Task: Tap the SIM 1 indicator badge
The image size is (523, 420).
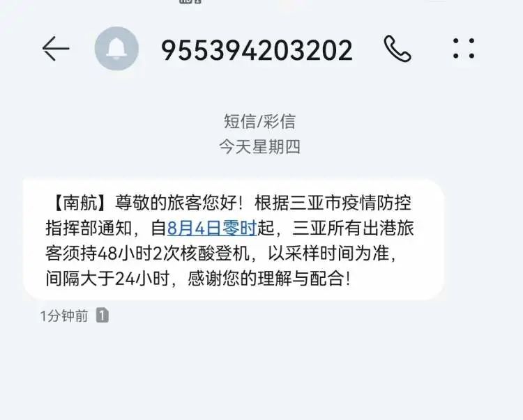Action: 103,315
